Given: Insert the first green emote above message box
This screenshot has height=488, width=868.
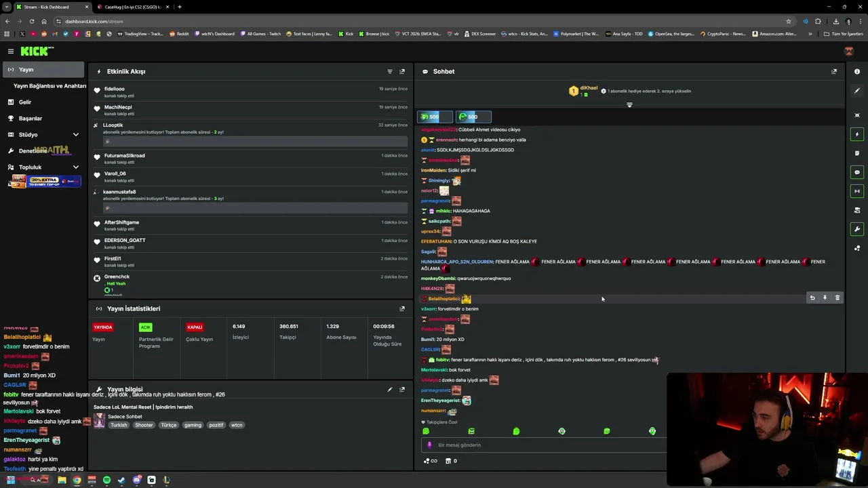Looking at the screenshot, I should (x=426, y=431).
